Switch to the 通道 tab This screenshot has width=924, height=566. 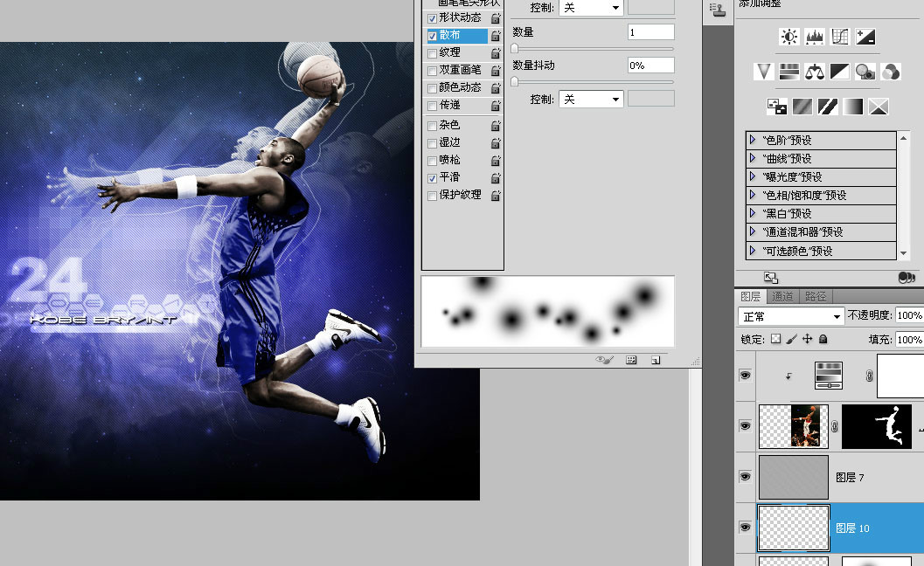(x=782, y=296)
